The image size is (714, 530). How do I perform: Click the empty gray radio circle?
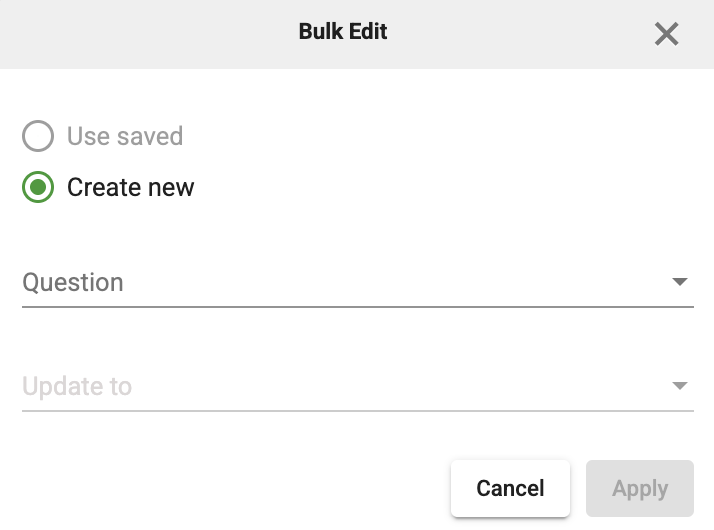pyautogui.click(x=38, y=136)
